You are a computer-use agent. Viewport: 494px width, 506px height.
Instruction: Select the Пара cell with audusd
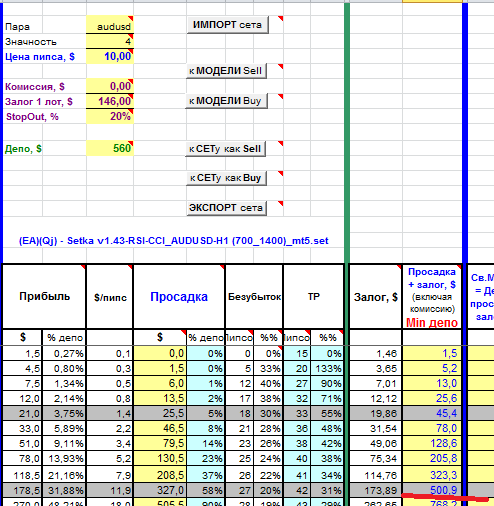click(x=110, y=26)
